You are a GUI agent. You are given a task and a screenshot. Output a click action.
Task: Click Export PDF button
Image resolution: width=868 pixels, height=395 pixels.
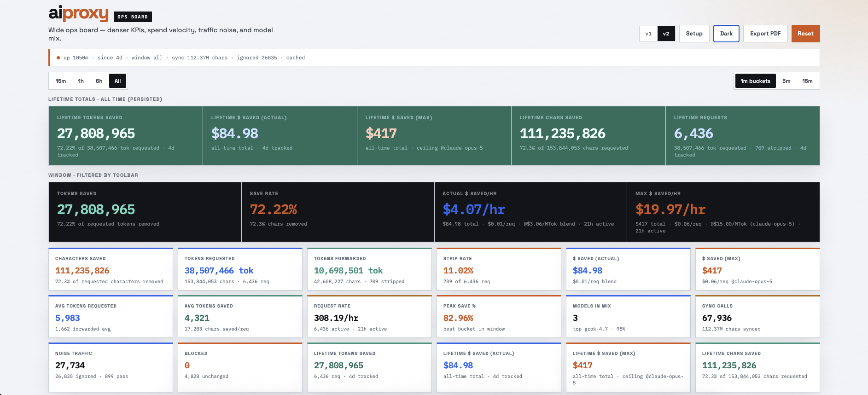tap(765, 34)
